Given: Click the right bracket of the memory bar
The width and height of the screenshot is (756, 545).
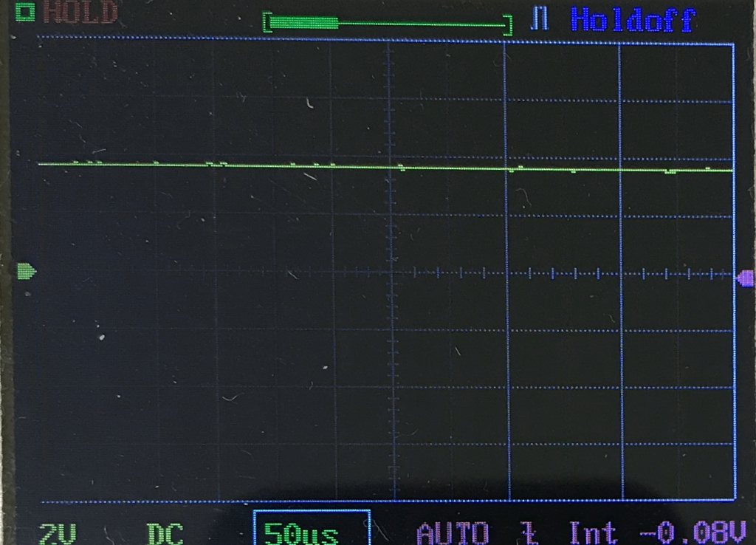Looking at the screenshot, I should [508, 26].
